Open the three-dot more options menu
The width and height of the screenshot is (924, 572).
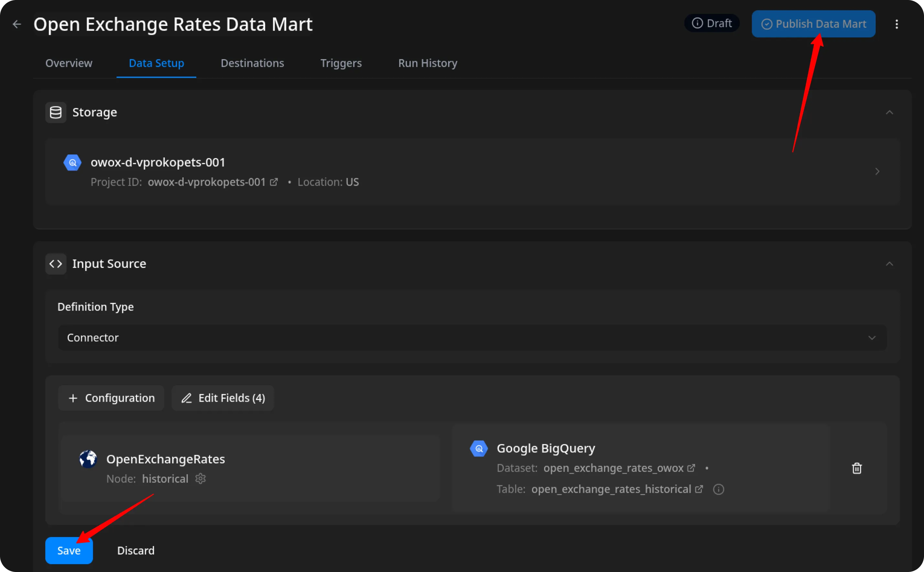coord(897,24)
